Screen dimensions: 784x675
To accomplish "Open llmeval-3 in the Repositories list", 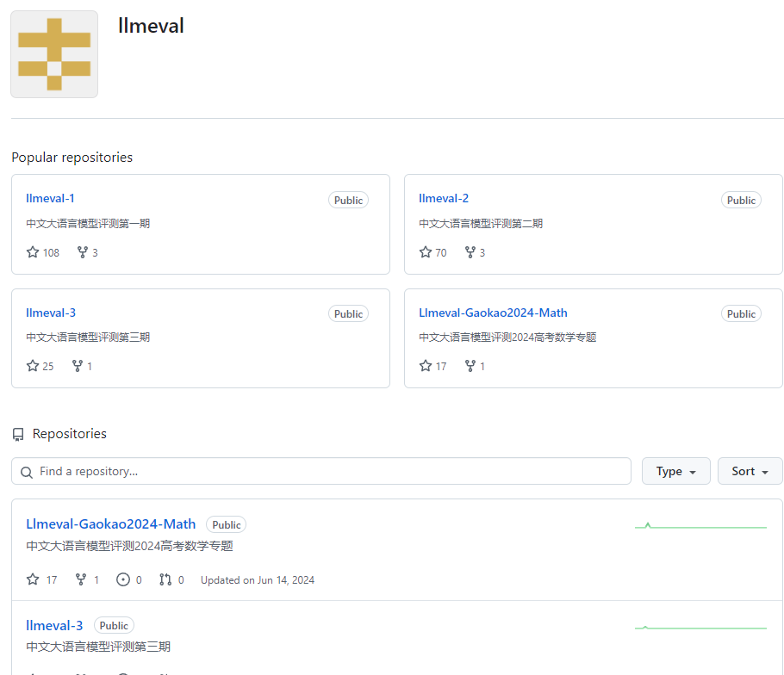I will coord(54,625).
